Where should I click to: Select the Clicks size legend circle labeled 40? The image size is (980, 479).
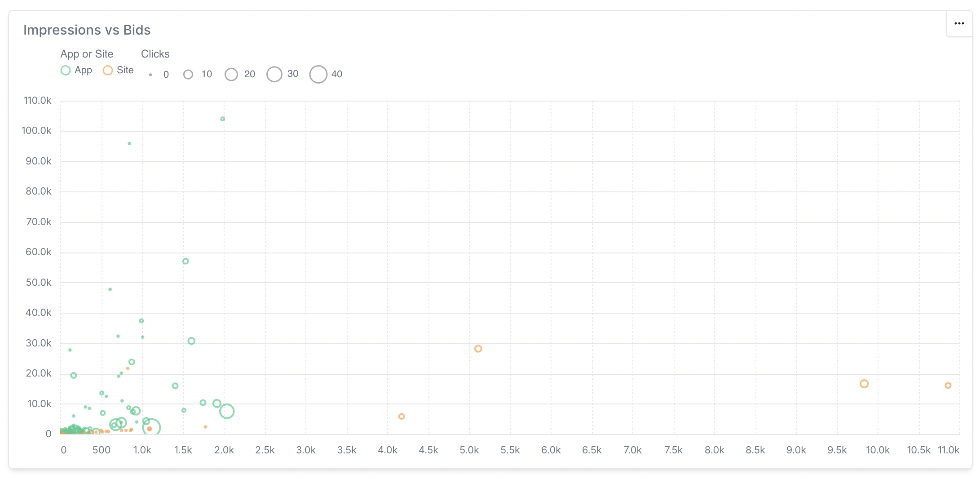pos(318,74)
